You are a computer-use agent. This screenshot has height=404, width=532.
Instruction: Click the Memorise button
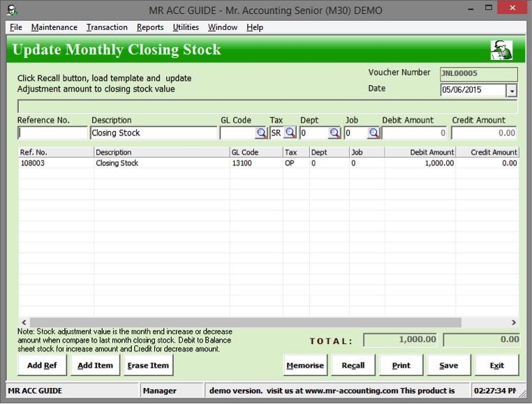pos(305,366)
